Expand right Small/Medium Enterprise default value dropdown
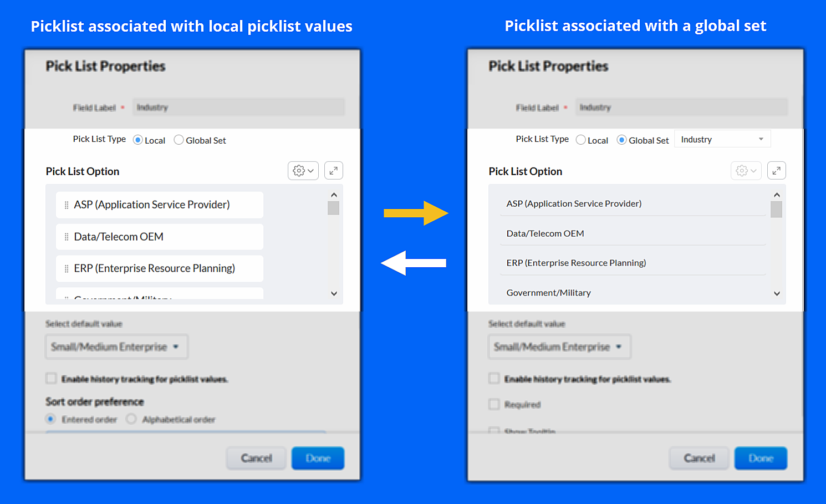 click(559, 347)
